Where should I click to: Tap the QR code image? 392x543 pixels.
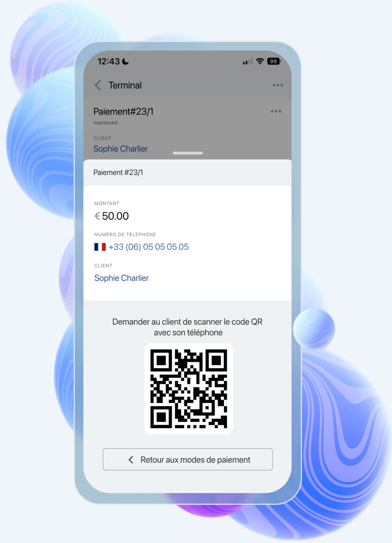click(189, 389)
